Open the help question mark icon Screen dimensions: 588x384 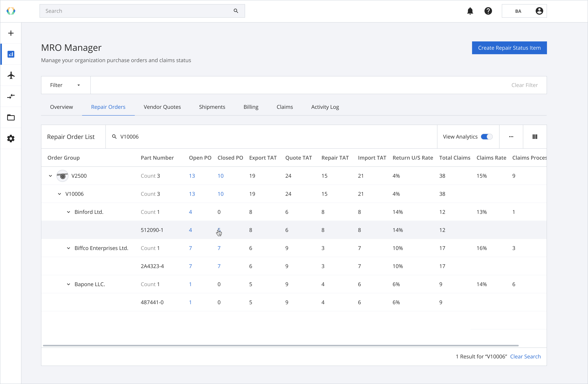point(488,11)
